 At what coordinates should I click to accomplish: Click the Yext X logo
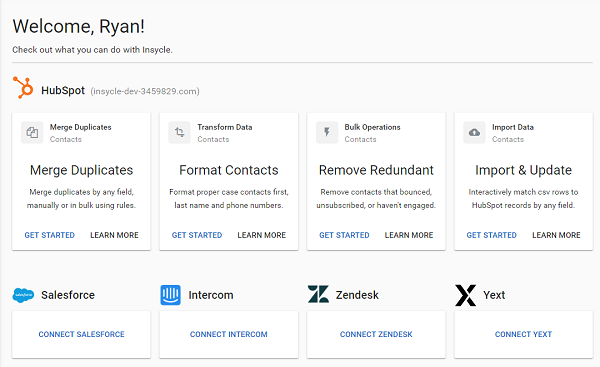click(466, 295)
